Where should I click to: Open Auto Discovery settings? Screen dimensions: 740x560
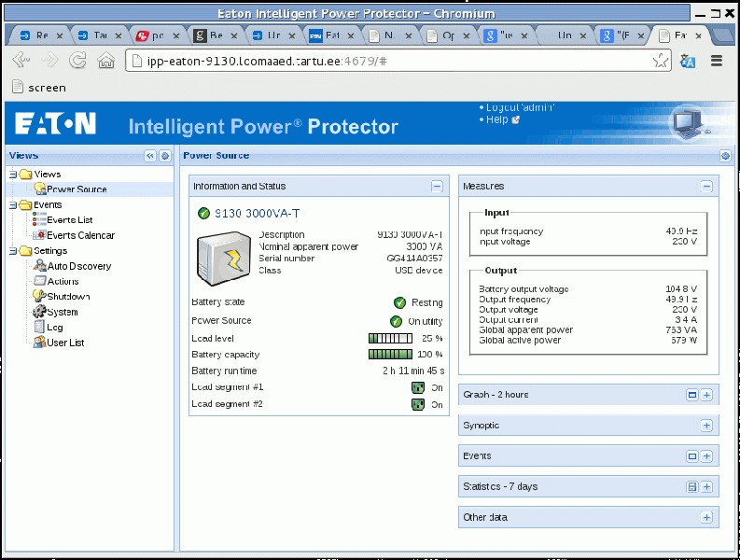[79, 266]
